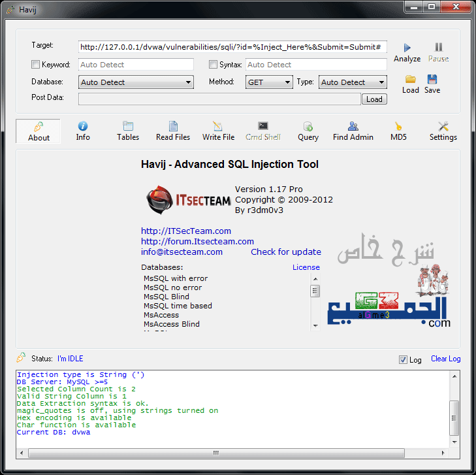Select "MsSQL no error" list entry
Viewport: 476px width, 475px height.
pyautogui.click(x=172, y=287)
